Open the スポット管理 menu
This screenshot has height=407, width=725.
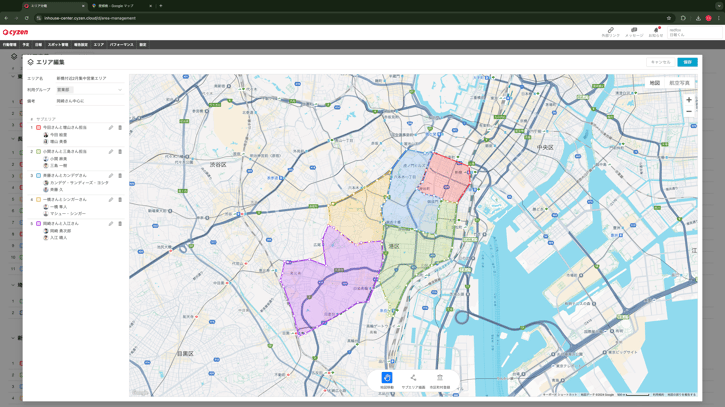pos(58,45)
